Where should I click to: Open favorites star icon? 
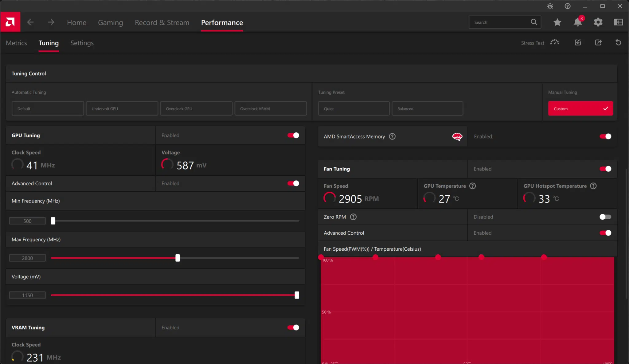coord(557,22)
